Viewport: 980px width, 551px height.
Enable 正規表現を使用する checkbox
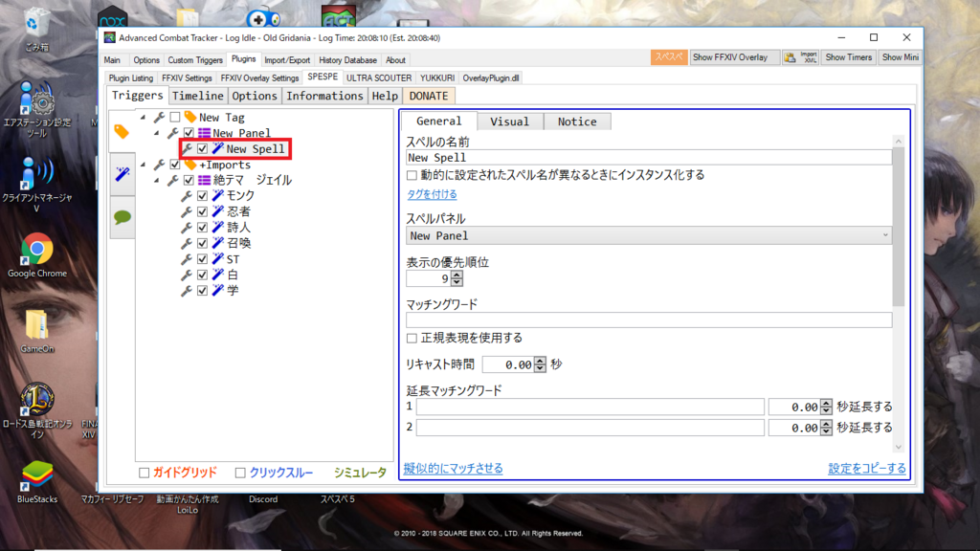click(412, 338)
